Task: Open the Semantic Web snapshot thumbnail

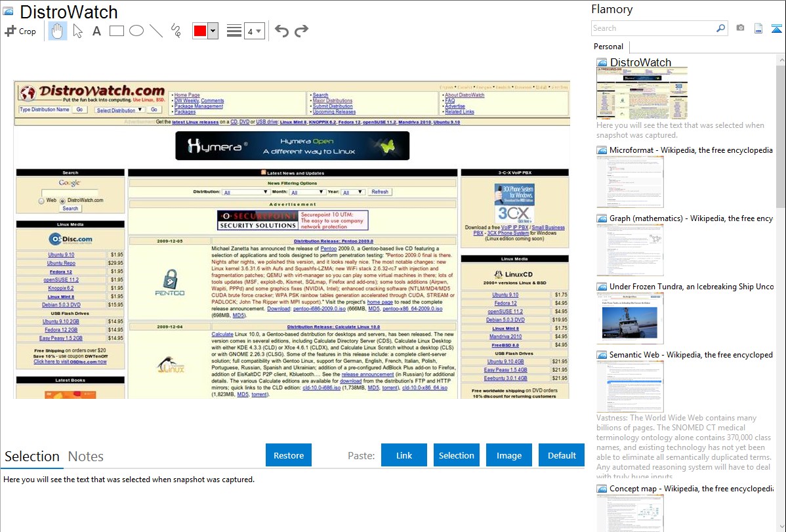Action: coord(630,386)
